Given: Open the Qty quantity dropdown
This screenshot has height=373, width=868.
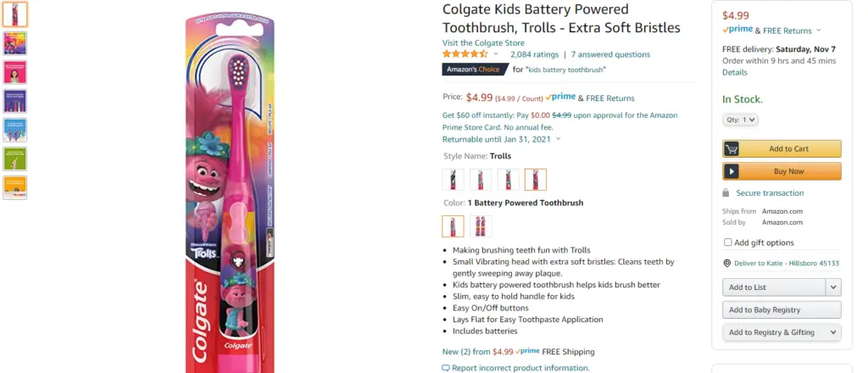Looking at the screenshot, I should click(x=740, y=120).
